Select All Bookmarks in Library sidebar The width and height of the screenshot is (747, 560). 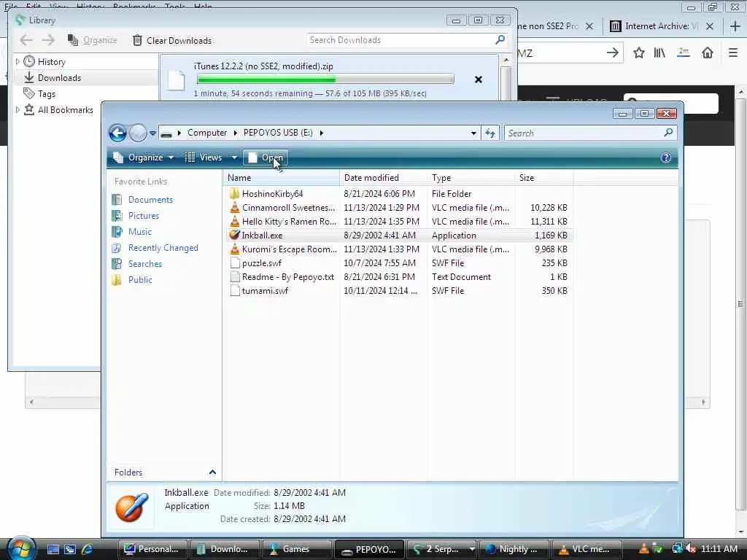click(65, 110)
